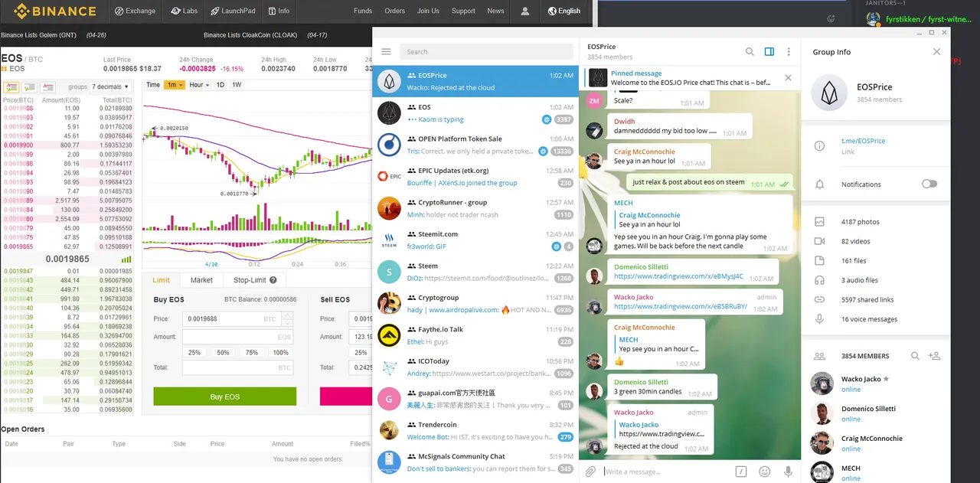Open the English language selector
Image resolution: width=980 pixels, height=483 pixels.
click(564, 11)
